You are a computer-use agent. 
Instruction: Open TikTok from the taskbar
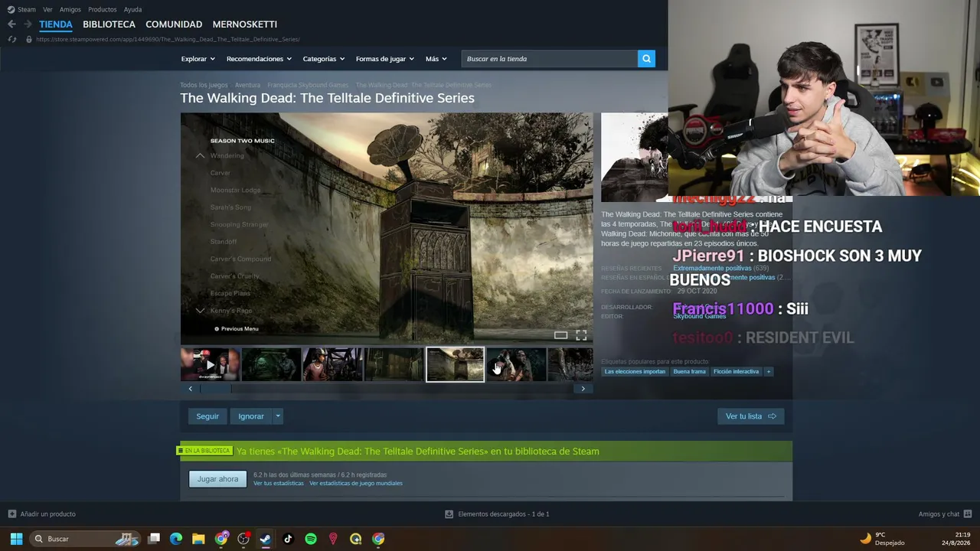coord(288,539)
